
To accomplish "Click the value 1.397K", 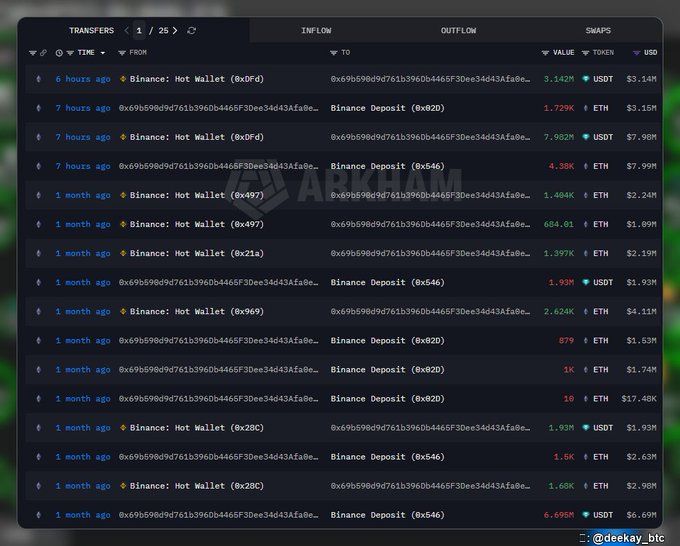I will click(x=559, y=253).
